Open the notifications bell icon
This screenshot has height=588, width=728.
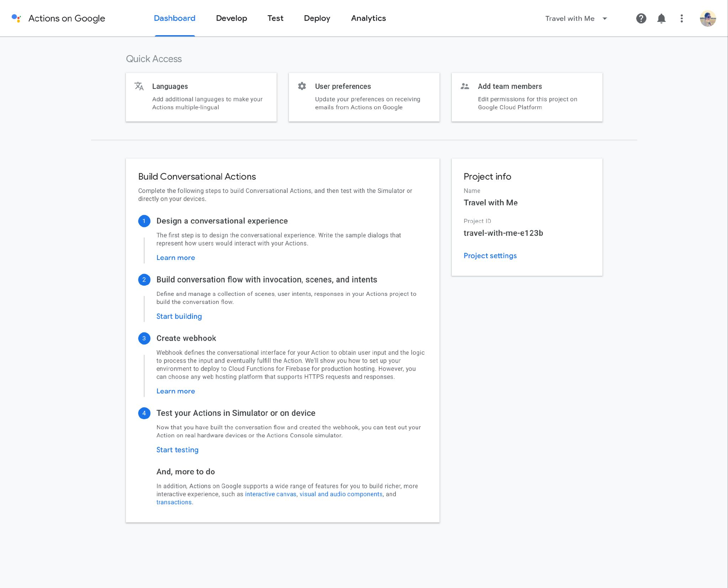(x=661, y=19)
